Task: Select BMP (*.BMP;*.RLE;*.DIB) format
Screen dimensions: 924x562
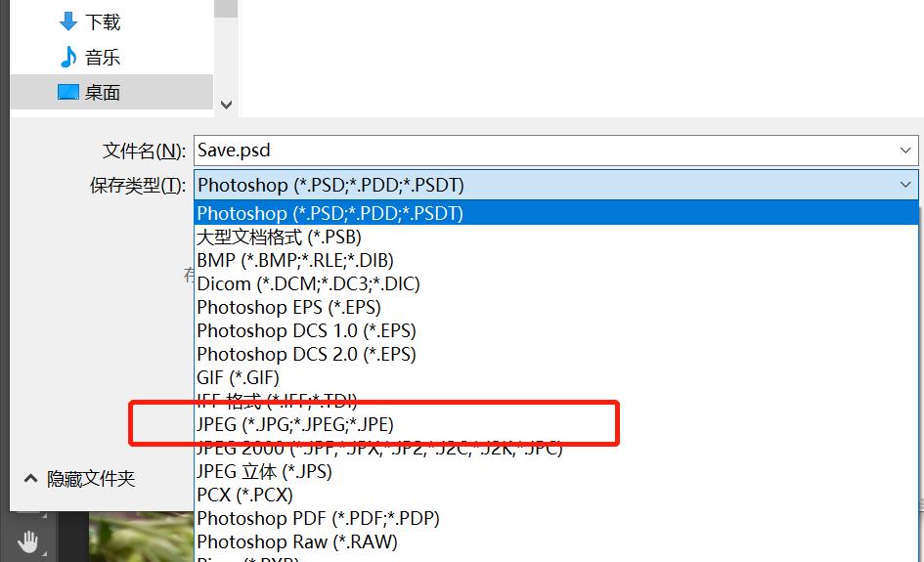Action: (295, 260)
